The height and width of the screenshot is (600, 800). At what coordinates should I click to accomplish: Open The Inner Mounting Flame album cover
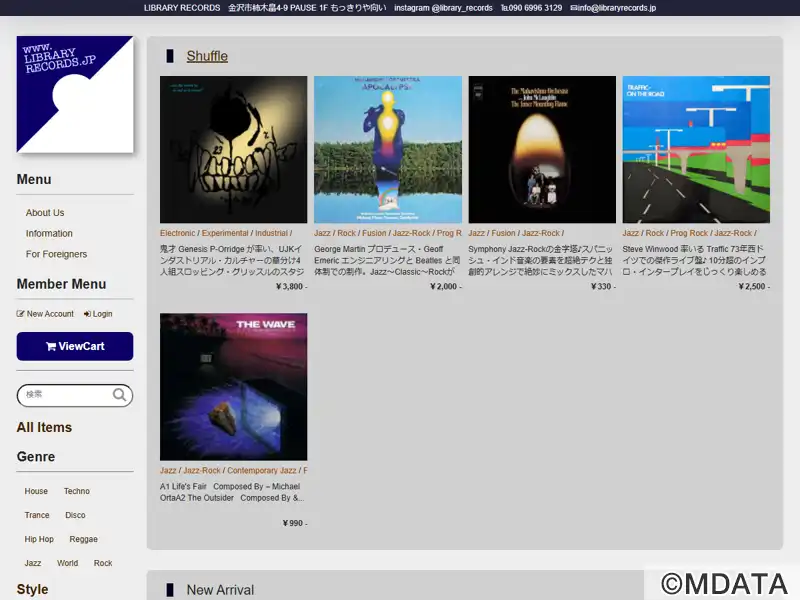tap(542, 149)
